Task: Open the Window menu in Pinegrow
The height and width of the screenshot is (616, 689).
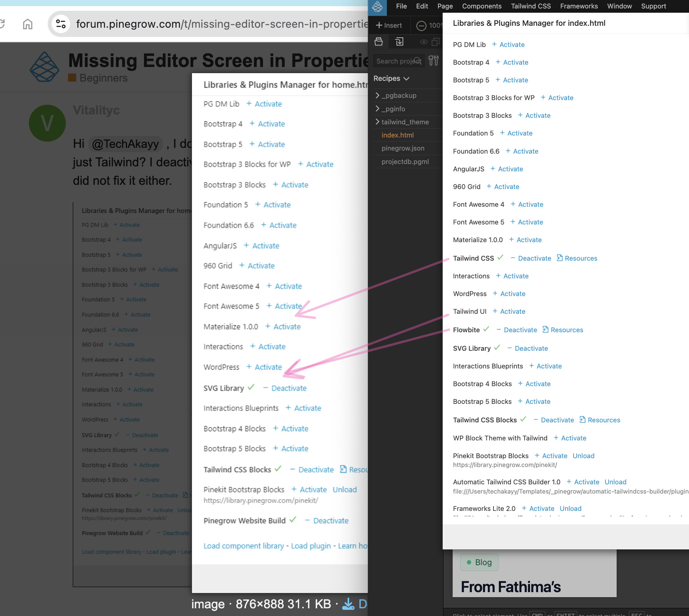Action: (x=619, y=6)
